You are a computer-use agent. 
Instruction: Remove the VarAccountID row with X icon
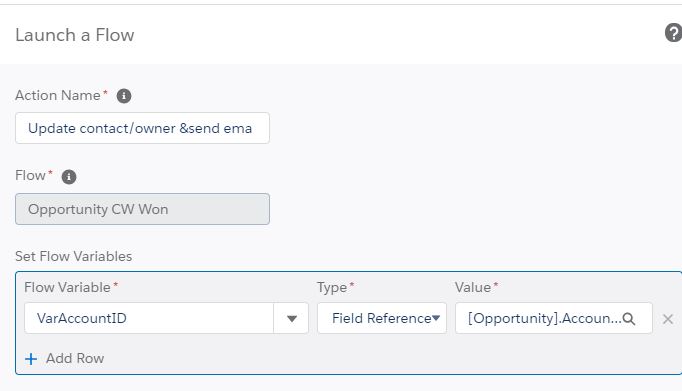point(668,319)
